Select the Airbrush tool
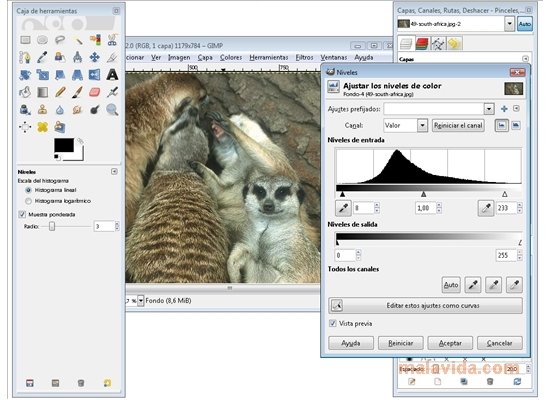Image resolution: width=550 pixels, height=400 pixels. 112,92
